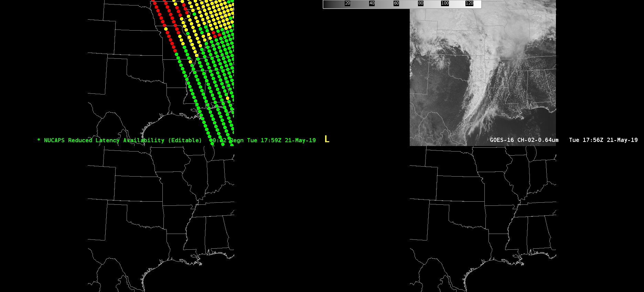644x292 pixels.
Task: Click the Regn text in NUCAPS legend
Action: point(237,140)
